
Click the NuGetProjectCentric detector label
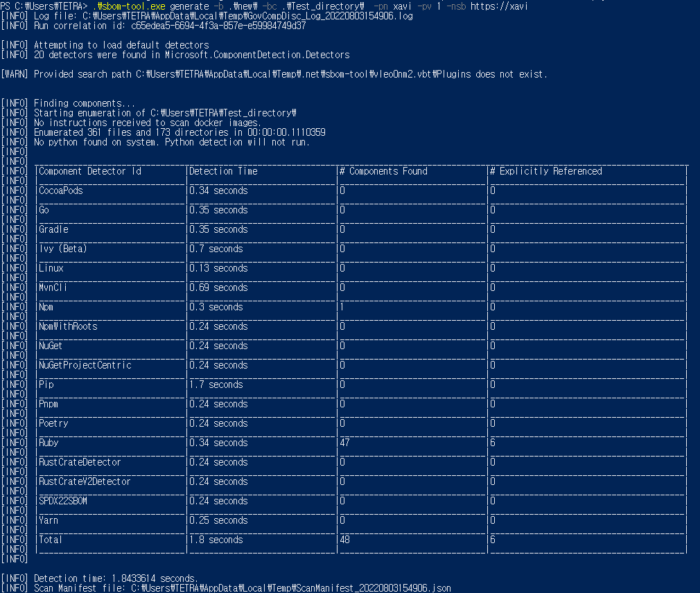click(83, 364)
